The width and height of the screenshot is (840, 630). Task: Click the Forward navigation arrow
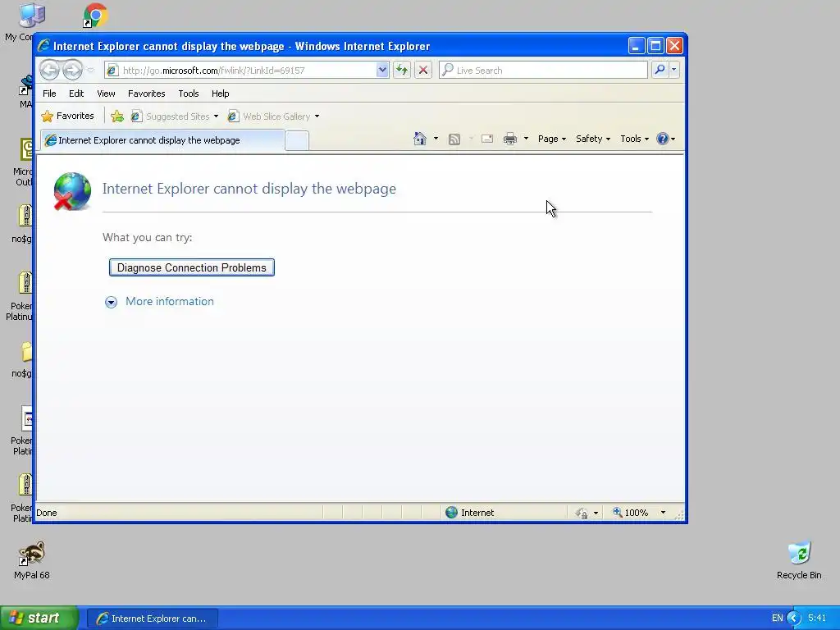click(x=72, y=70)
